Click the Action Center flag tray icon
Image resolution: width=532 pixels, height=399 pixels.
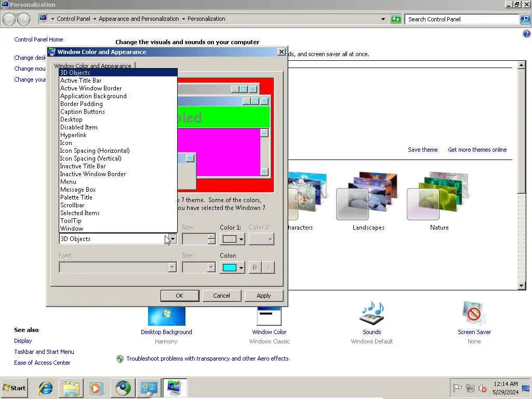(457, 388)
